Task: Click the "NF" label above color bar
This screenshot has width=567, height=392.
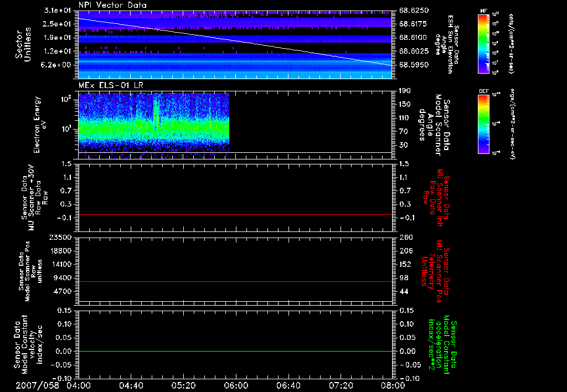Action: (x=483, y=11)
